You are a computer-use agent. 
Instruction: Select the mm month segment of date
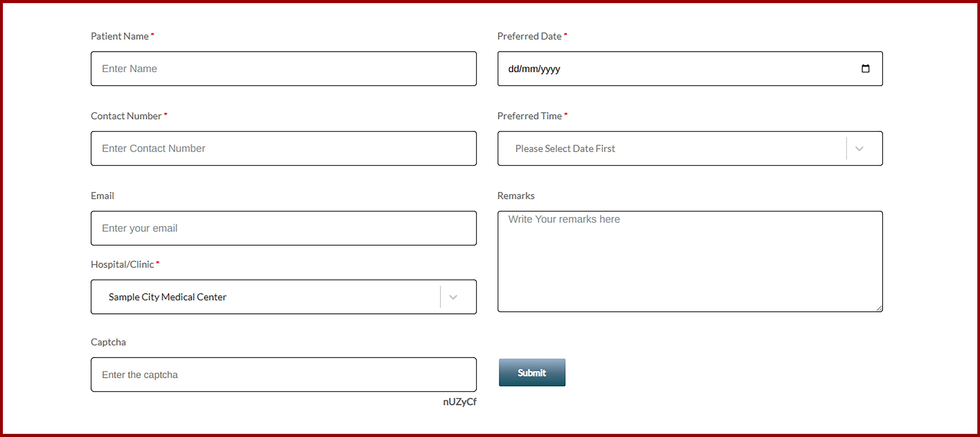tap(530, 69)
